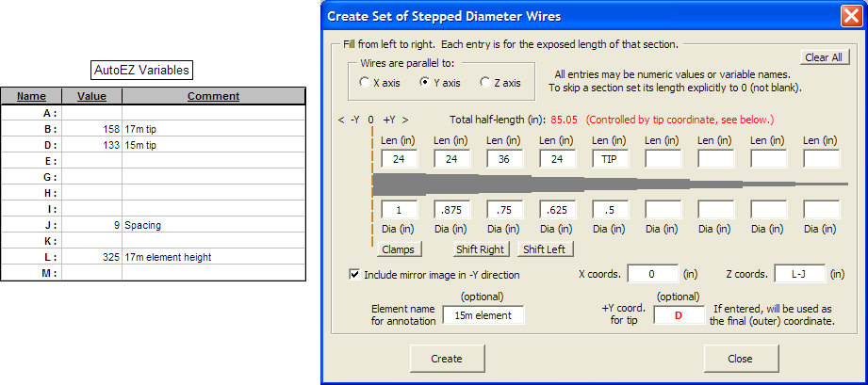
Task: Click the +Y coord tip field showing D
Action: [679, 315]
